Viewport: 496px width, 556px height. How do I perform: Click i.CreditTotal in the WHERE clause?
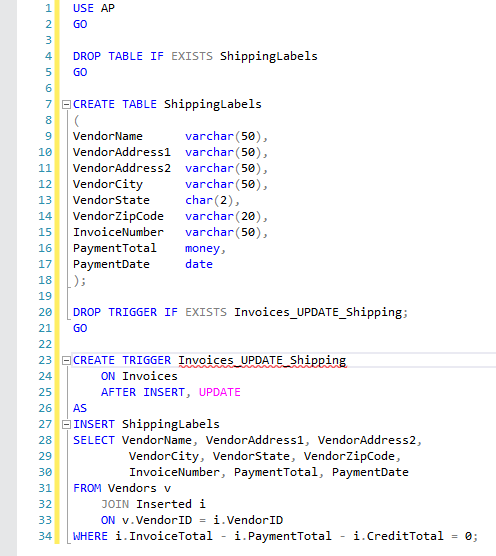[399, 536]
